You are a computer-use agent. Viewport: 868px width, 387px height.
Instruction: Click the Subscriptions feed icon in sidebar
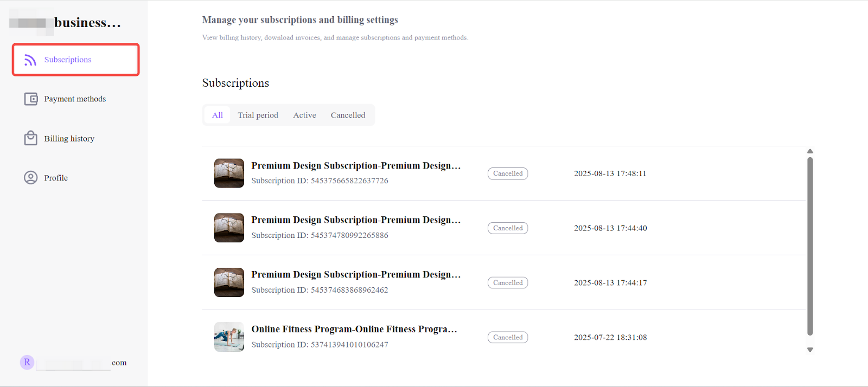[x=30, y=60]
